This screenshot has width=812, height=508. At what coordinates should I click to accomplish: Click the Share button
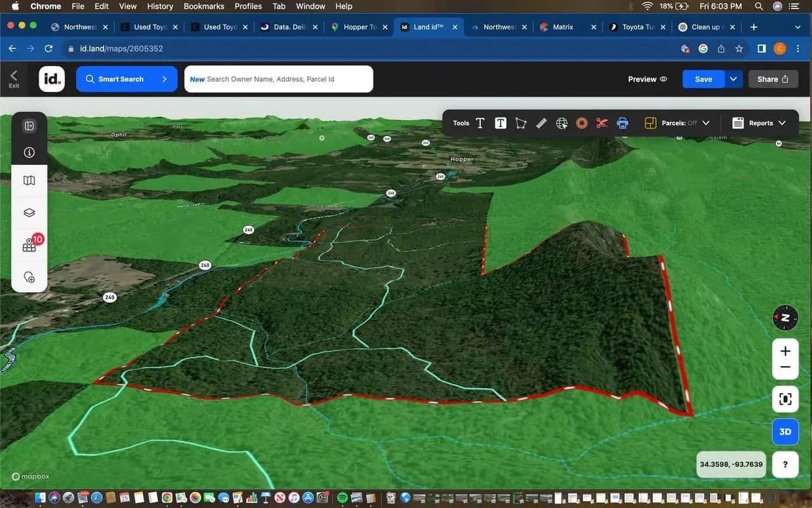tap(772, 79)
